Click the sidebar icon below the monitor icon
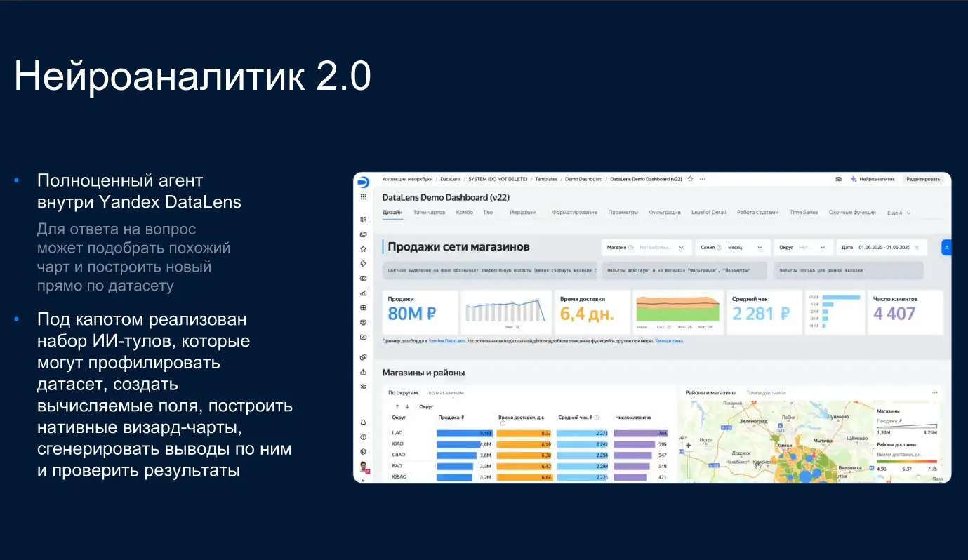Image resolution: width=968 pixels, height=560 pixels. (363, 337)
